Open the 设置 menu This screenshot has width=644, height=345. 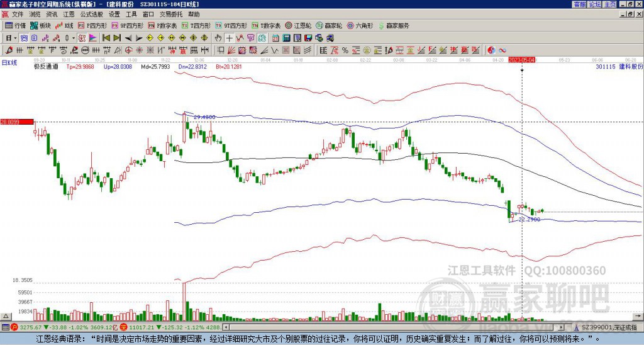[114, 14]
